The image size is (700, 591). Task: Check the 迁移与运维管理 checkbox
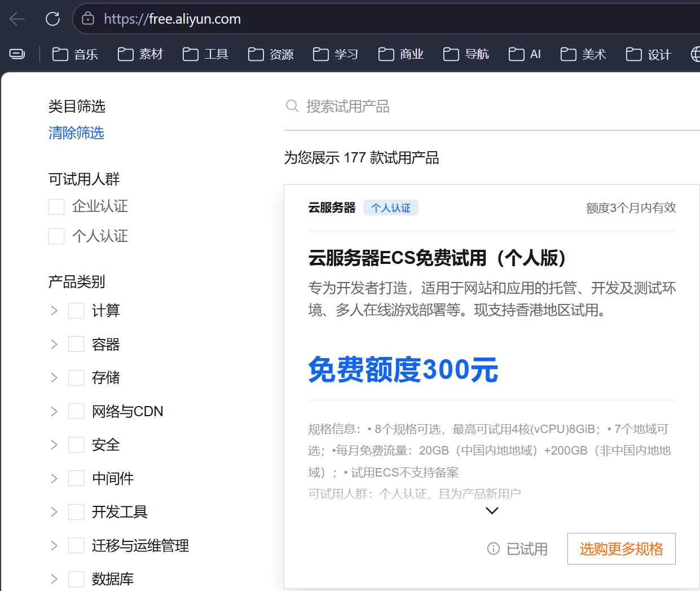click(76, 545)
